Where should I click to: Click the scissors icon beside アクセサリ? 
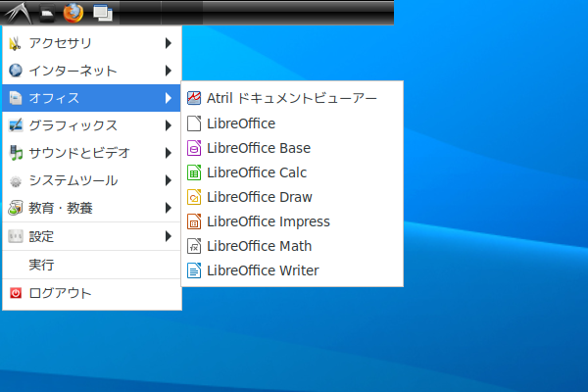[16, 43]
